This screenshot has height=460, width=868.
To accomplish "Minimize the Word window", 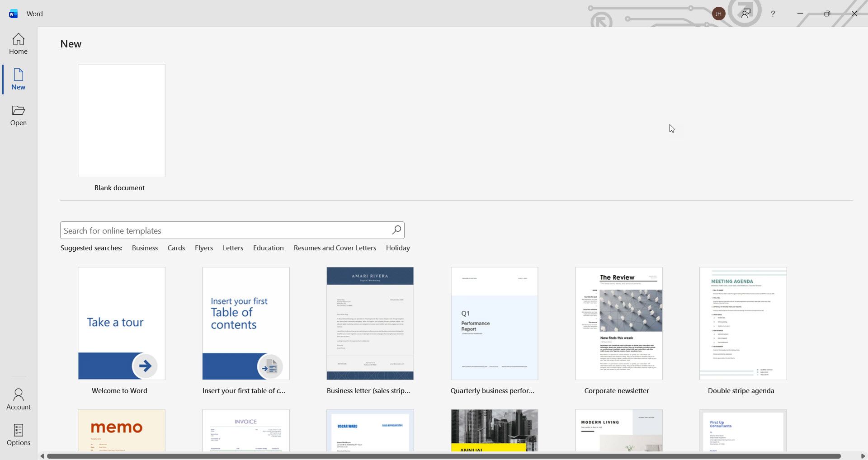I will tap(800, 14).
